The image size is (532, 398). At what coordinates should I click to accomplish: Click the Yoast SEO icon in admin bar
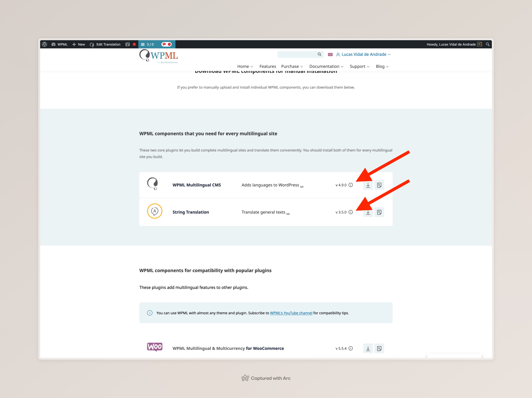click(128, 44)
